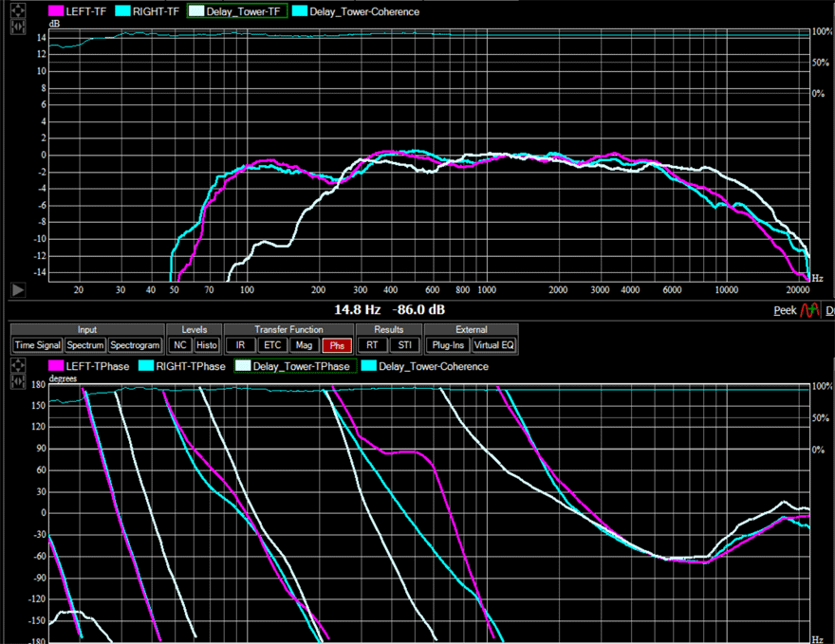Show the Spectrogram view
The height and width of the screenshot is (644, 835).
[135, 345]
